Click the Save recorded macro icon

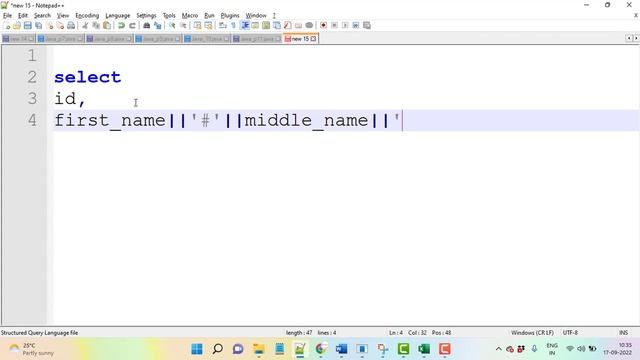pyautogui.click(x=367, y=25)
